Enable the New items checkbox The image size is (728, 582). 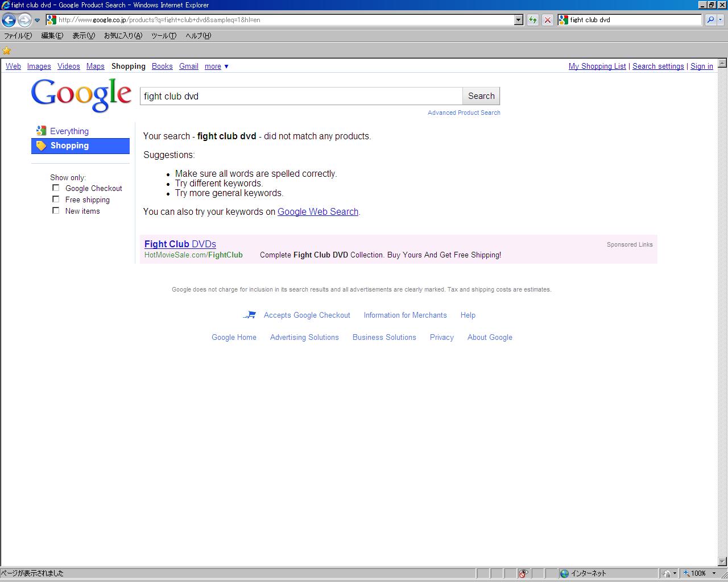[56, 210]
